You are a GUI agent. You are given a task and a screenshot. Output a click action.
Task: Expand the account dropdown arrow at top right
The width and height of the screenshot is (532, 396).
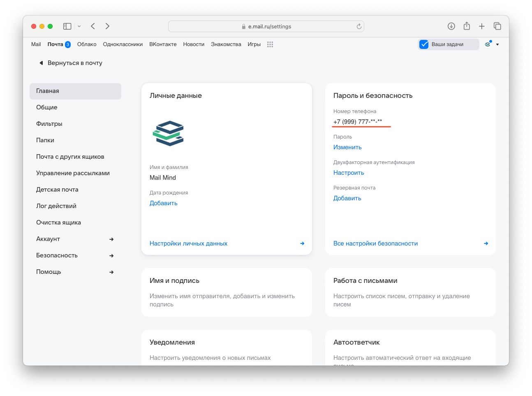(x=497, y=44)
